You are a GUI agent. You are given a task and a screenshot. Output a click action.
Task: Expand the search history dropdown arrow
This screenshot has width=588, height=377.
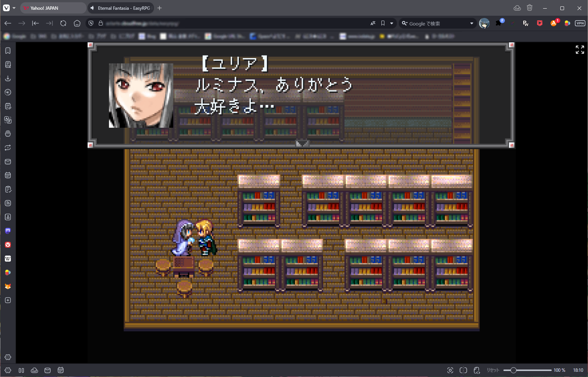(472, 23)
